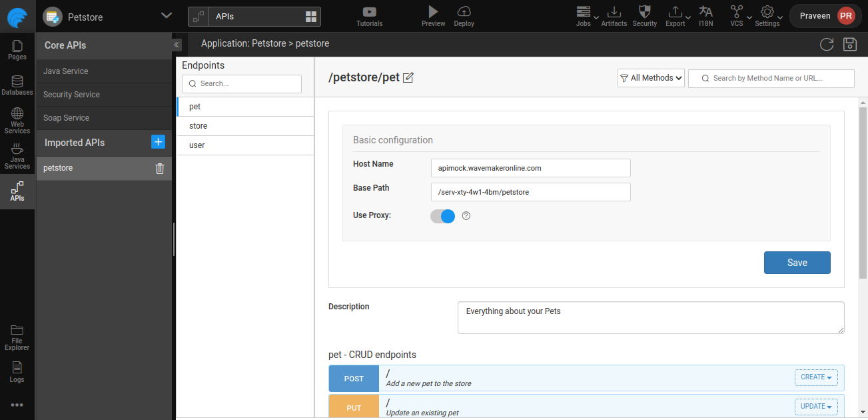
Task: Open the Databases sidebar section
Action: (17, 85)
